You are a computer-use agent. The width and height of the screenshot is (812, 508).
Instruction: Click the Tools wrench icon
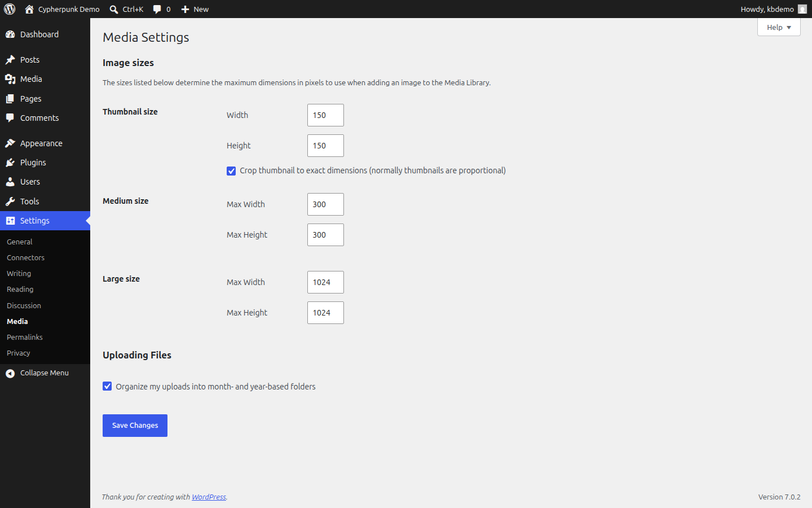point(10,202)
